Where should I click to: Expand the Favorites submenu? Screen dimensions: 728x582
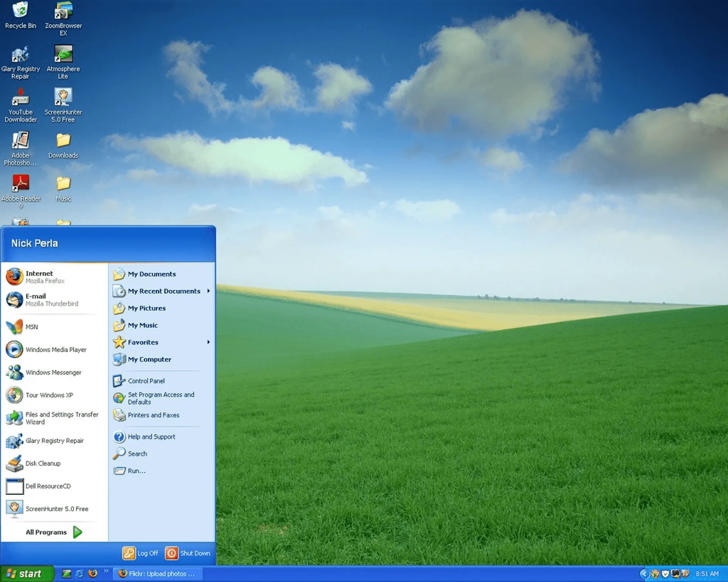coord(143,342)
